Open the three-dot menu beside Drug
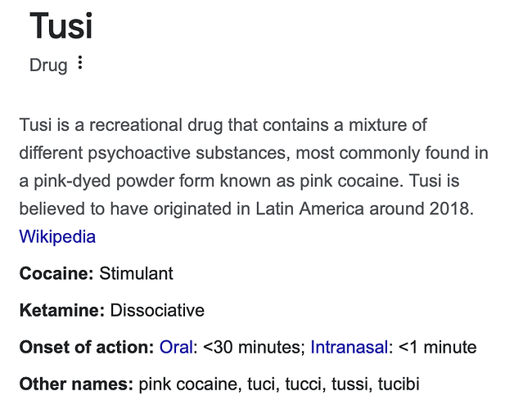This screenshot has height=409, width=532. pos(79,63)
